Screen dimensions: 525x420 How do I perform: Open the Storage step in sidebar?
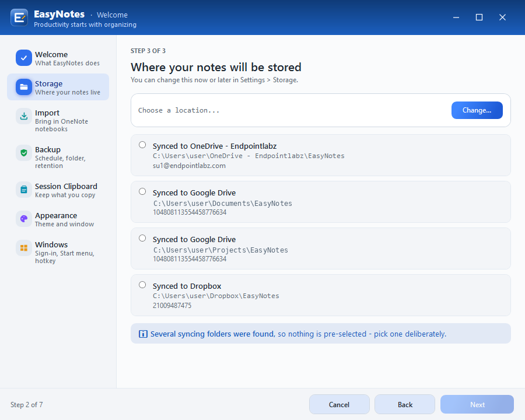(58, 87)
